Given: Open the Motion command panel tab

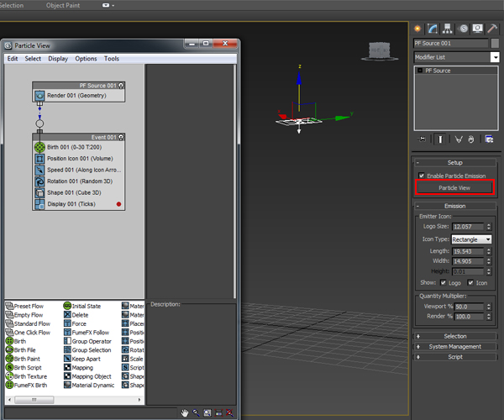Looking at the screenshot, I should 463,29.
